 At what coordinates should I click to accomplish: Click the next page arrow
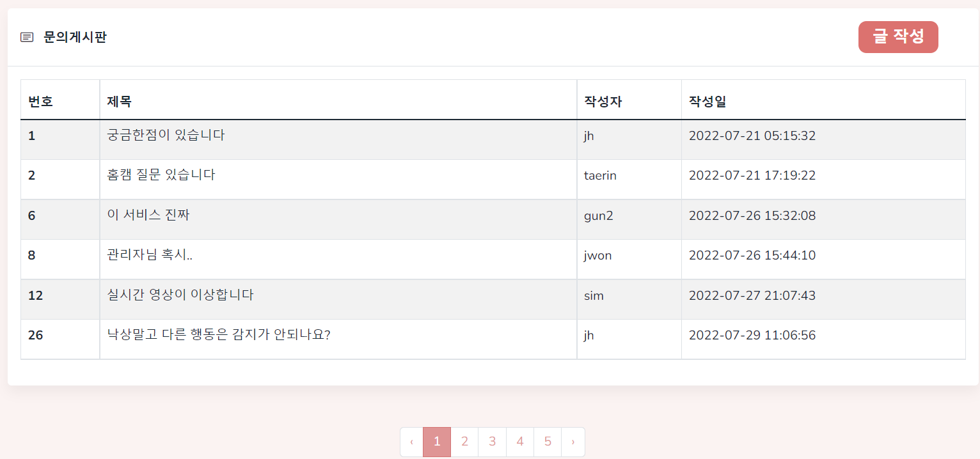coord(573,441)
